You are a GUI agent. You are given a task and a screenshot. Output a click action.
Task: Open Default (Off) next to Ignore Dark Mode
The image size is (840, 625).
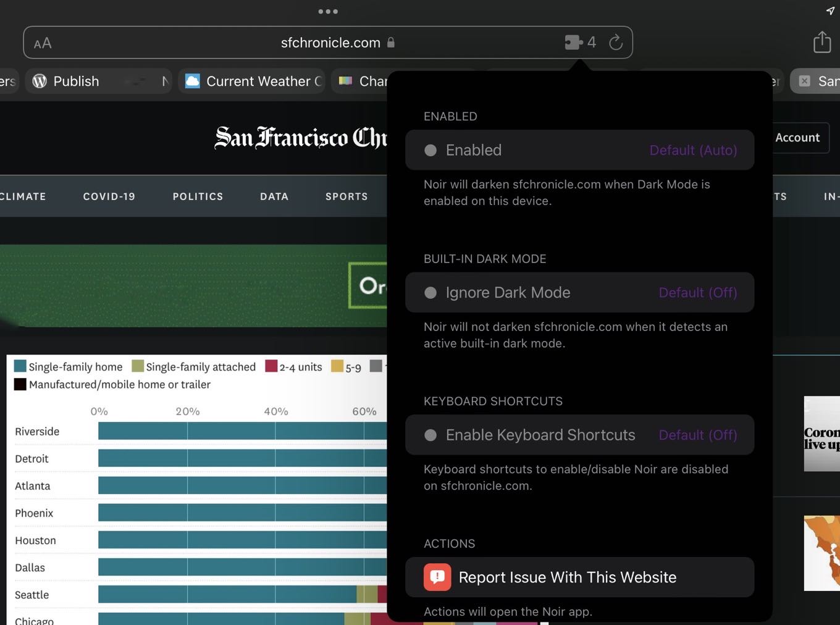point(697,293)
